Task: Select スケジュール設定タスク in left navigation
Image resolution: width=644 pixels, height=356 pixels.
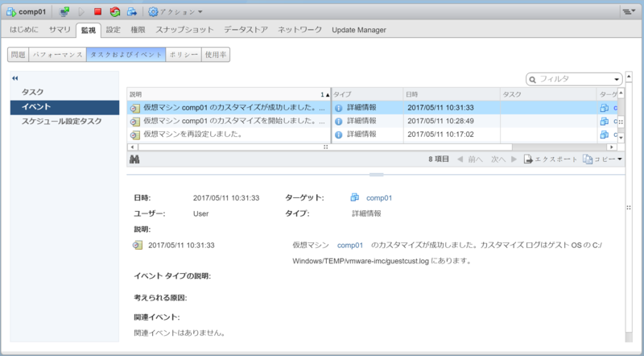Action: point(65,122)
